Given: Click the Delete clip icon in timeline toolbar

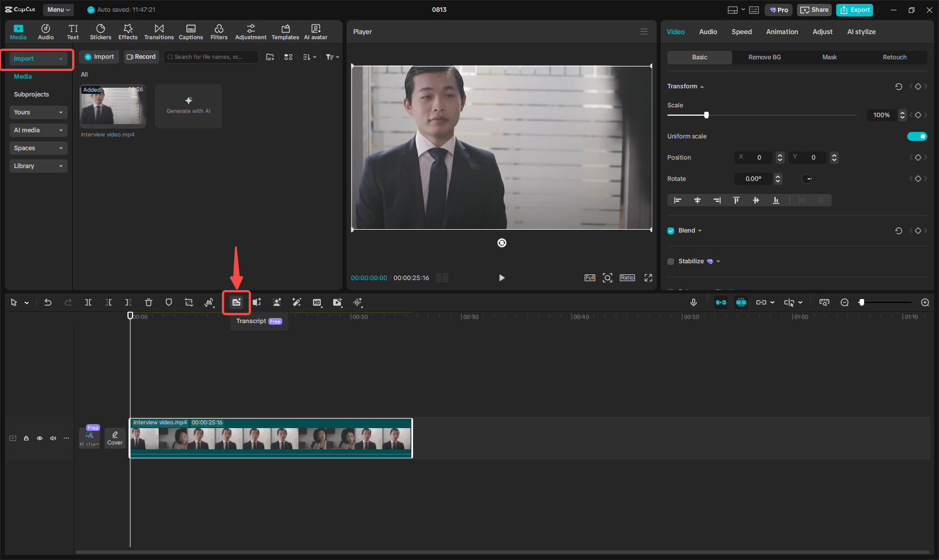Looking at the screenshot, I should (x=149, y=302).
